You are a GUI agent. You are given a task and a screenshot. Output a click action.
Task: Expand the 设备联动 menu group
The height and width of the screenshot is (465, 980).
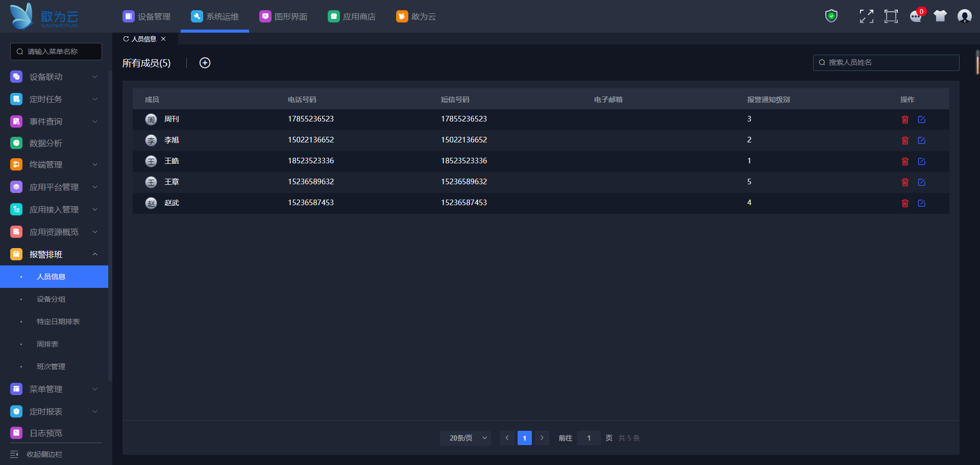pos(54,77)
